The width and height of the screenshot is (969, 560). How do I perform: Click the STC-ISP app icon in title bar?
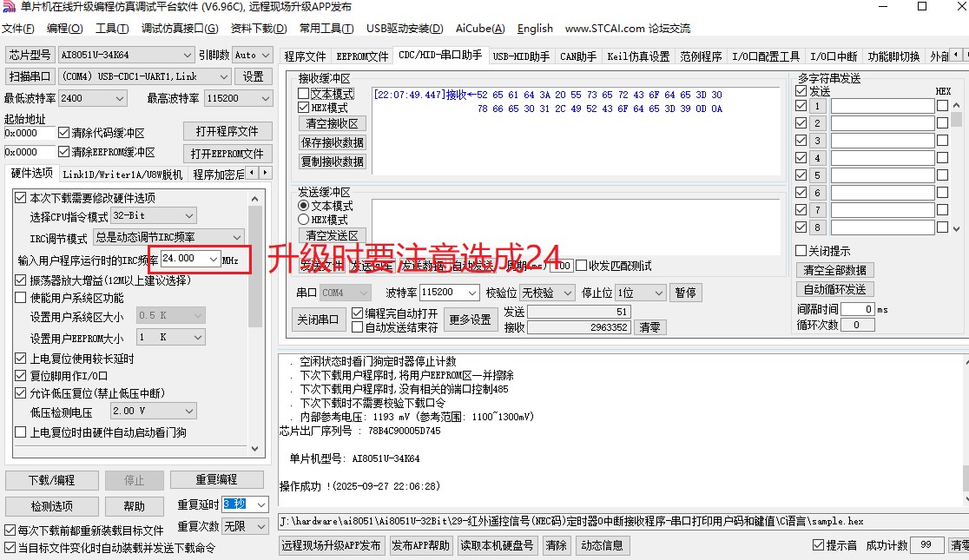tap(9, 7)
